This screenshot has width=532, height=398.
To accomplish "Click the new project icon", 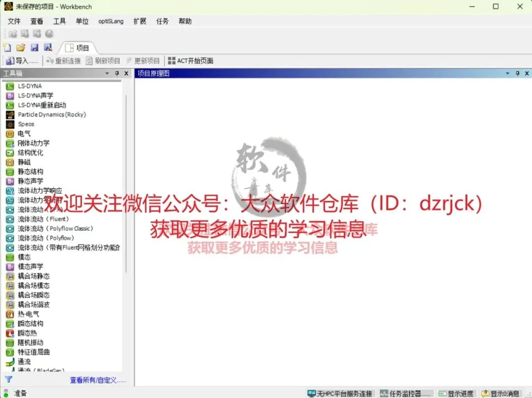I will pos(7,47).
